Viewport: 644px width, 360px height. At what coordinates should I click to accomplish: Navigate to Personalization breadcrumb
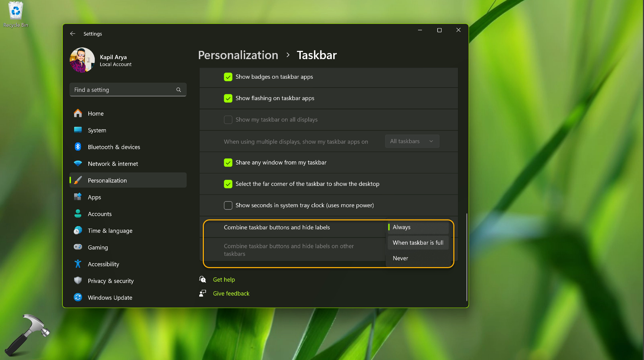(x=238, y=55)
